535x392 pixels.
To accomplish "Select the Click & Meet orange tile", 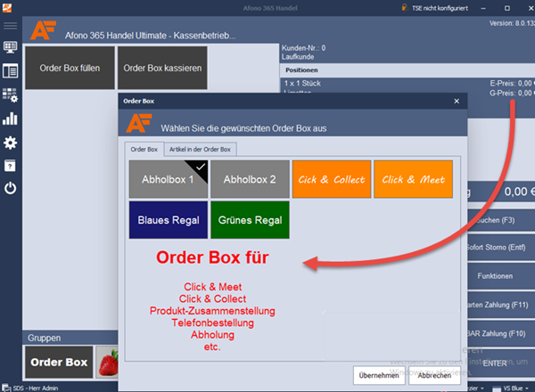I will 413,179.
